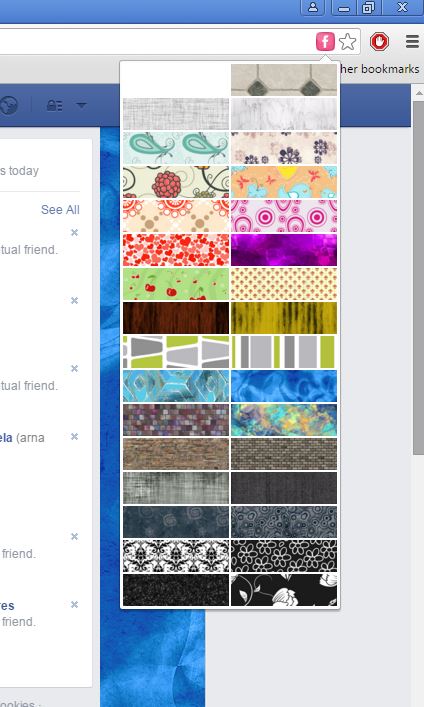Dismiss the last friend suggestion near bottom
Image resolution: width=424 pixels, height=707 pixels.
[74, 604]
